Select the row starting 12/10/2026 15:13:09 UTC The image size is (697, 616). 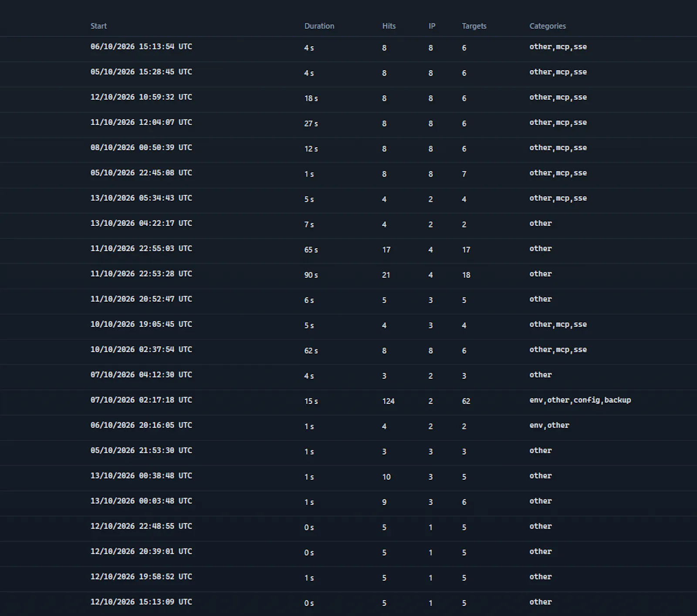point(348,604)
